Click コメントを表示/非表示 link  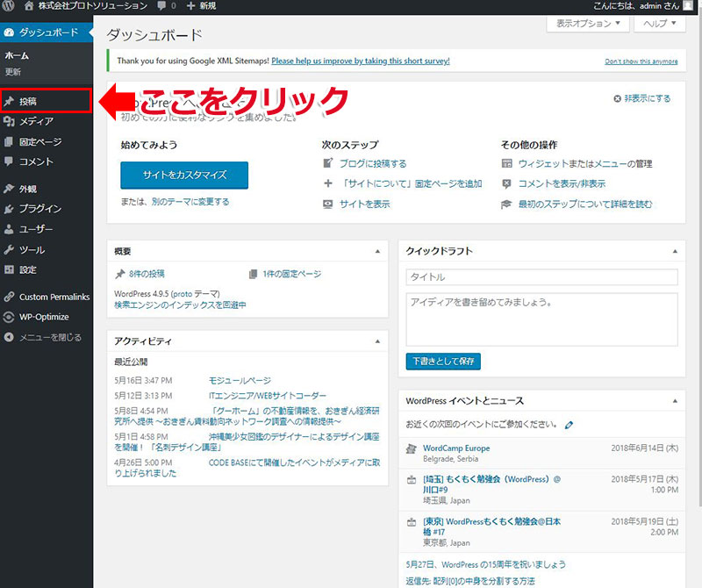point(562,183)
